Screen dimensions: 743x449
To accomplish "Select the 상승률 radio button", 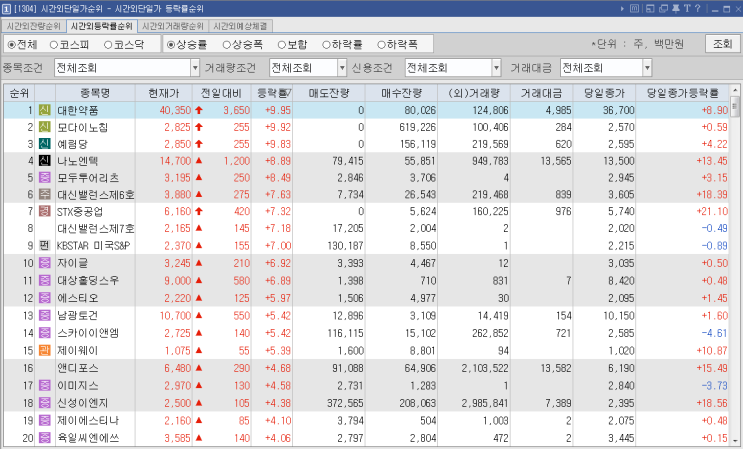I will [171, 45].
